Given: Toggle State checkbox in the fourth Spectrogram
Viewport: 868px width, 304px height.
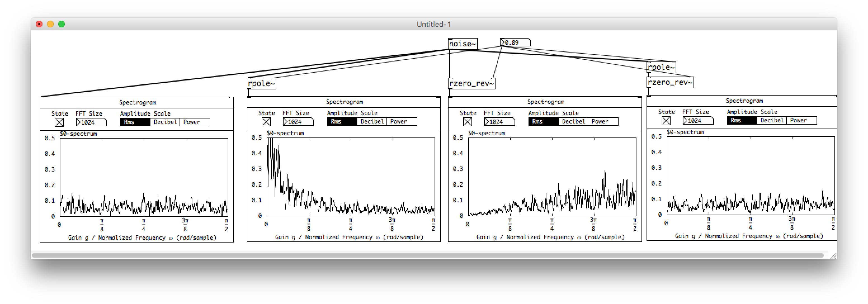Looking at the screenshot, I should [x=666, y=120].
